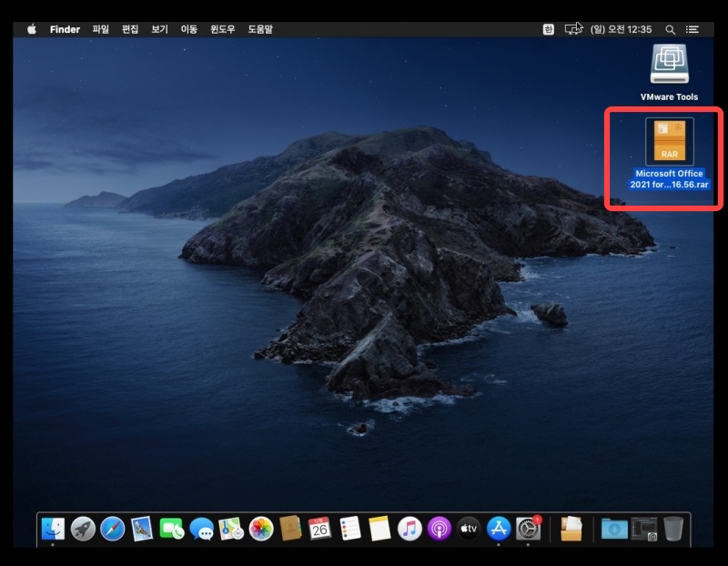This screenshot has width=728, height=566.
Task: Open Trash in the dock
Action: click(673, 529)
